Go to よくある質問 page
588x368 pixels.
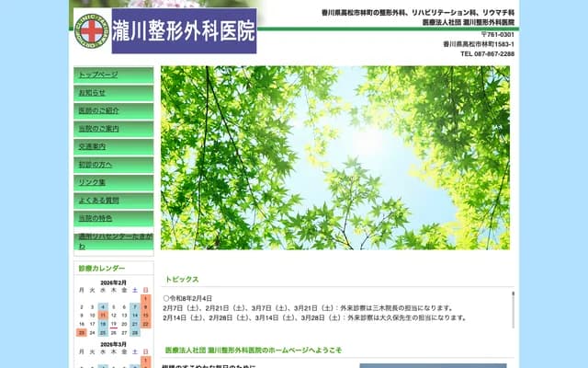pyautogui.click(x=114, y=201)
